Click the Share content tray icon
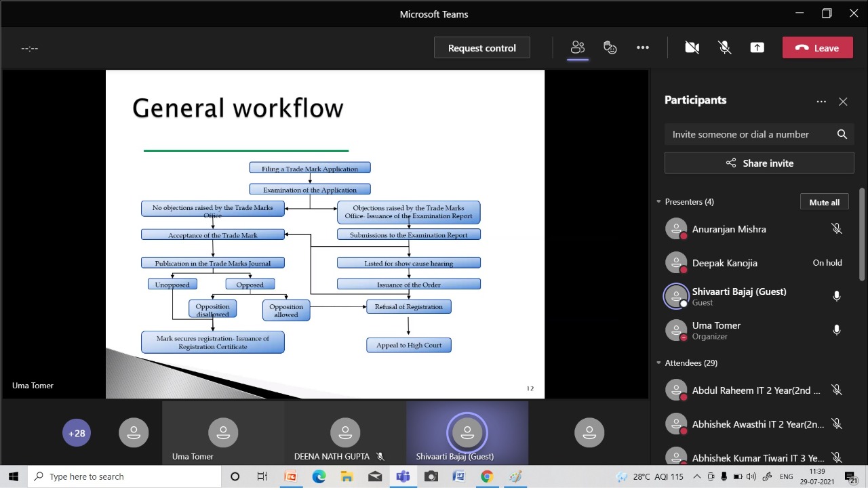Viewport: 868px width, 490px height. pos(757,47)
